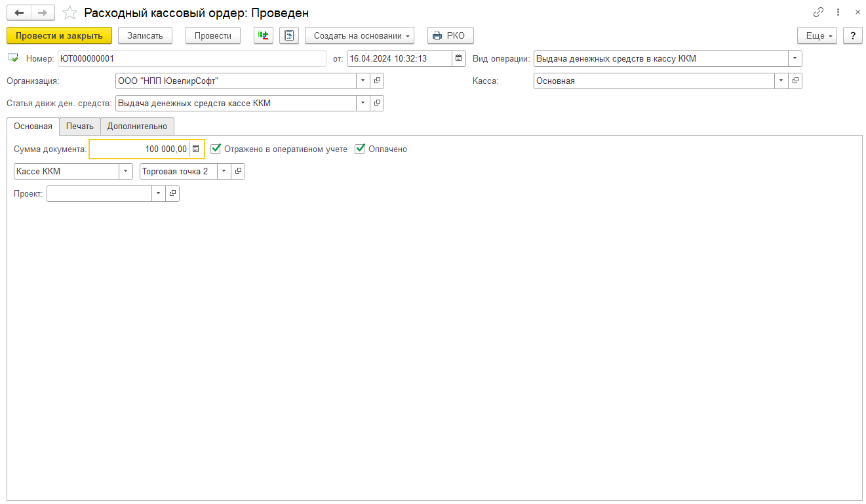Open the calendar picker for the date field

[459, 58]
